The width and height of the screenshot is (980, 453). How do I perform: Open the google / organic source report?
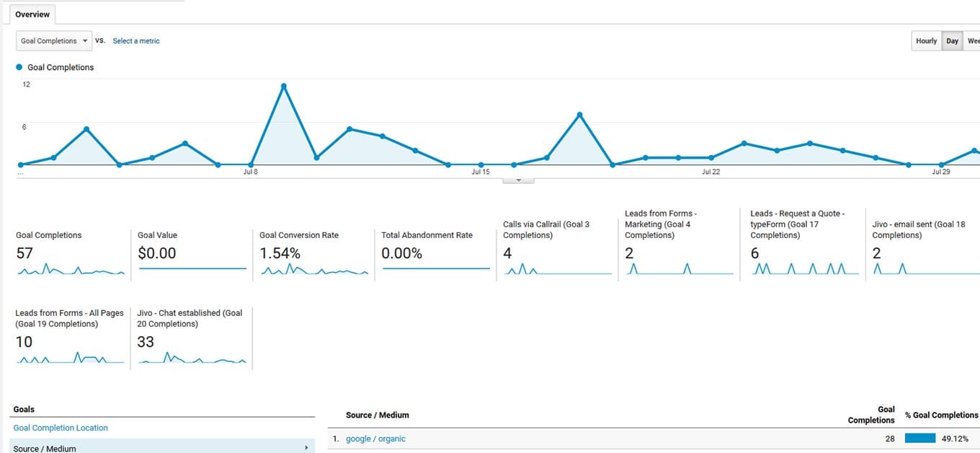tap(375, 438)
